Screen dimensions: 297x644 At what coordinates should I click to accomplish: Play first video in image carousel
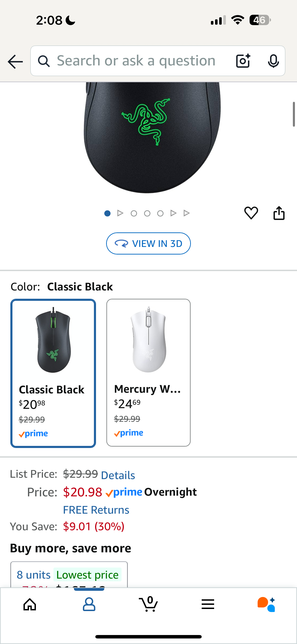click(120, 213)
